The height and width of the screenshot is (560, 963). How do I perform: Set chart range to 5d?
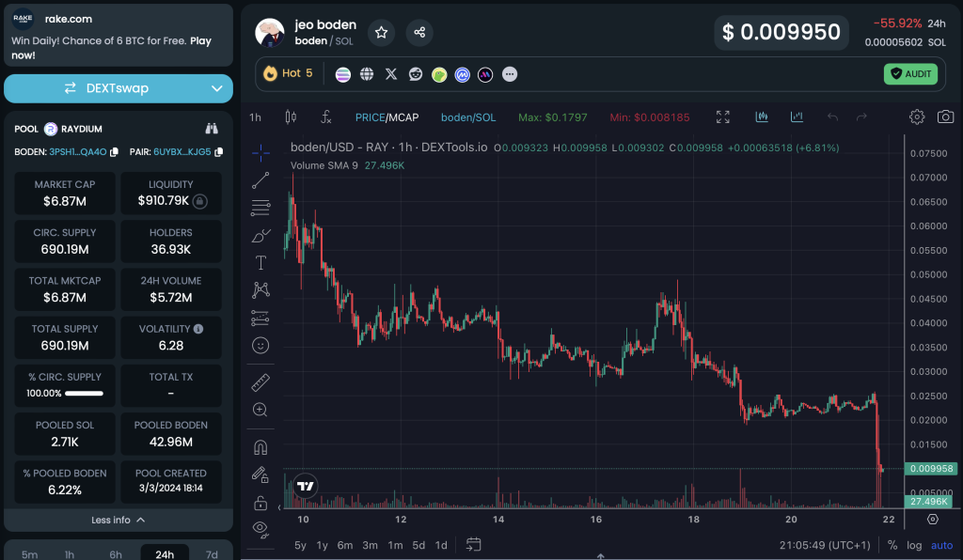coord(418,545)
